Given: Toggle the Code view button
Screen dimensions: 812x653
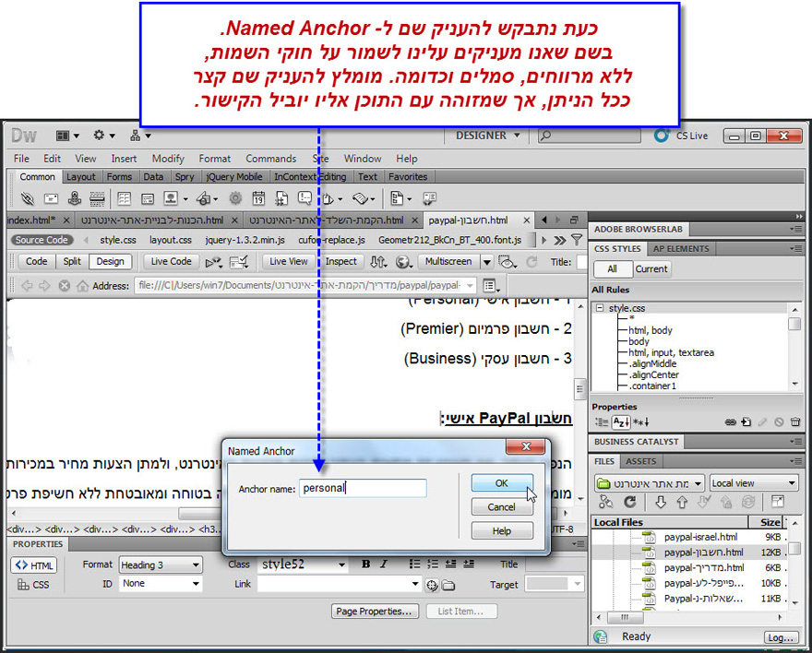Looking at the screenshot, I should point(36,262).
